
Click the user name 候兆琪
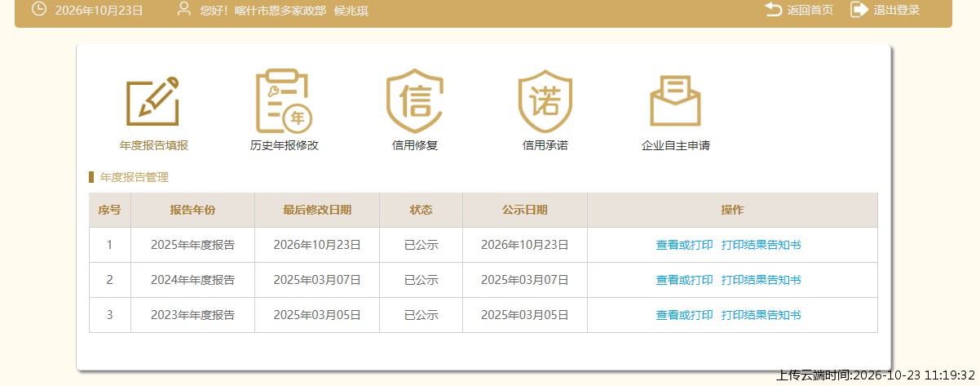pyautogui.click(x=351, y=11)
